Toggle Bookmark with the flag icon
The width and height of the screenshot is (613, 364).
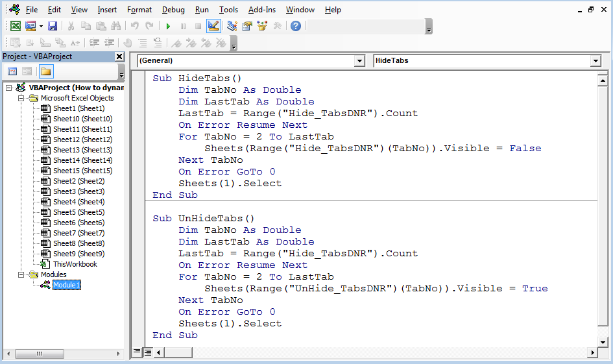[x=176, y=43]
